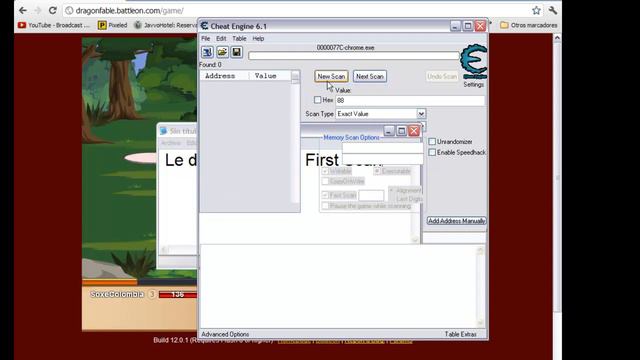Toggle the Fast Scan checkbox

[x=325, y=195]
